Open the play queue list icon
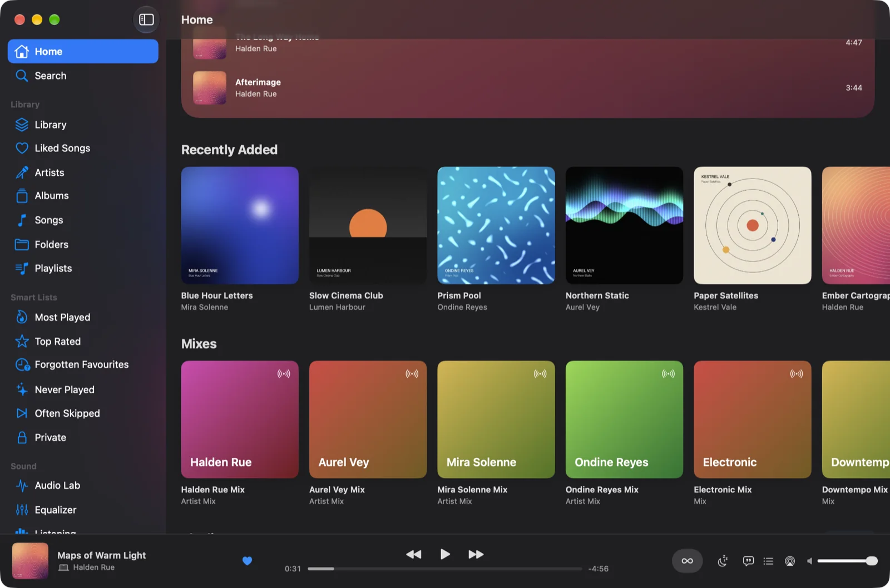The height and width of the screenshot is (588, 890). click(768, 561)
